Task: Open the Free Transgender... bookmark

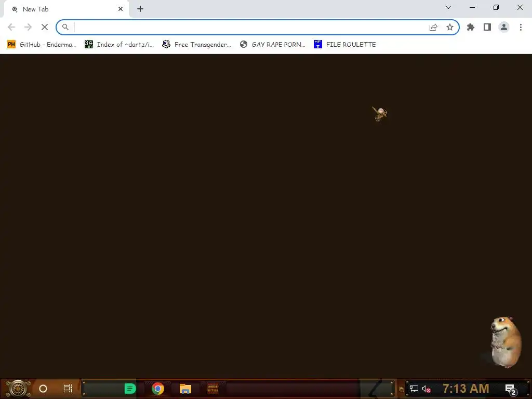Action: point(196,45)
